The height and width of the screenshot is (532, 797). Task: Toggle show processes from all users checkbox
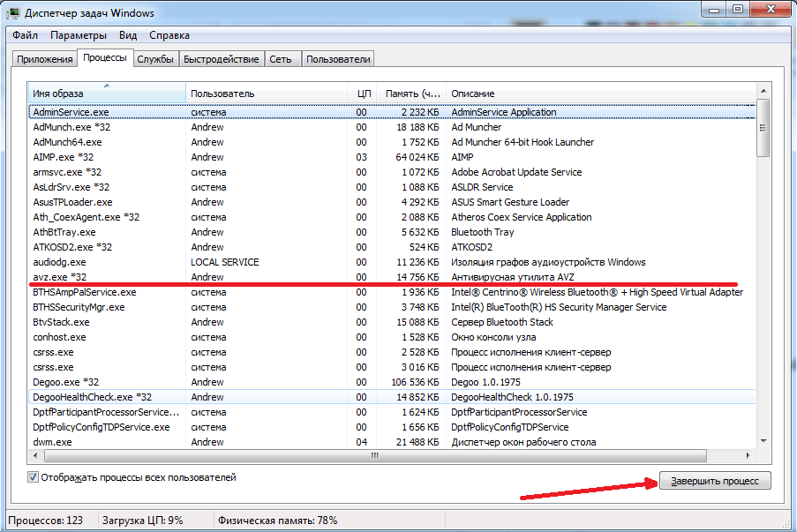point(34,478)
